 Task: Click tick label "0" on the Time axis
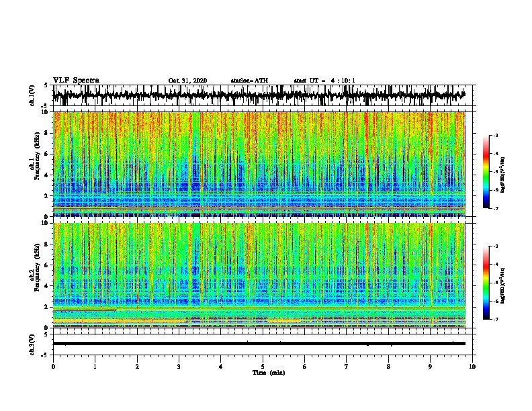point(53,367)
